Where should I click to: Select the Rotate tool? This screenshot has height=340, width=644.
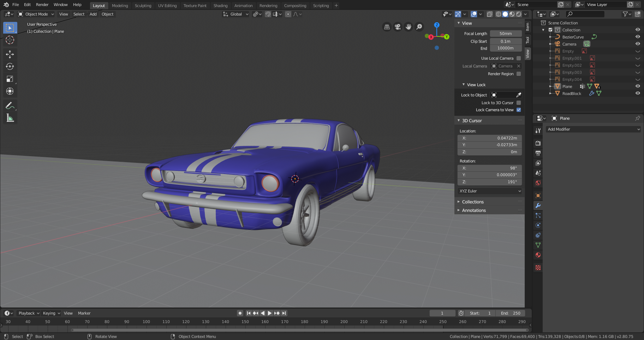tap(10, 66)
